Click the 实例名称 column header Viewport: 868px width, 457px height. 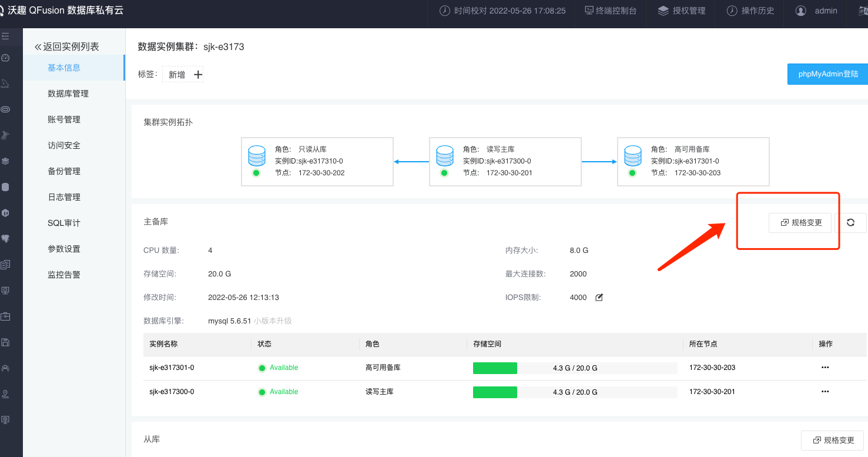163,344
